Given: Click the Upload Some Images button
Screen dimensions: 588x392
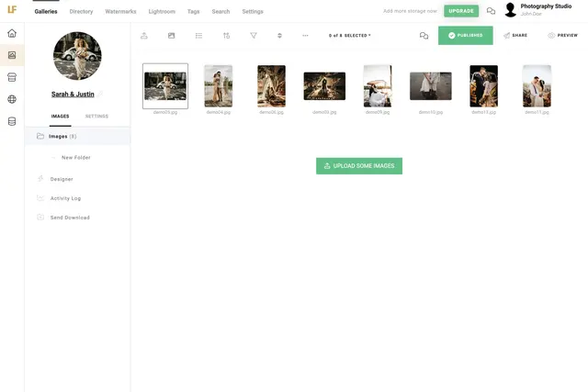Looking at the screenshot, I should tap(358, 166).
